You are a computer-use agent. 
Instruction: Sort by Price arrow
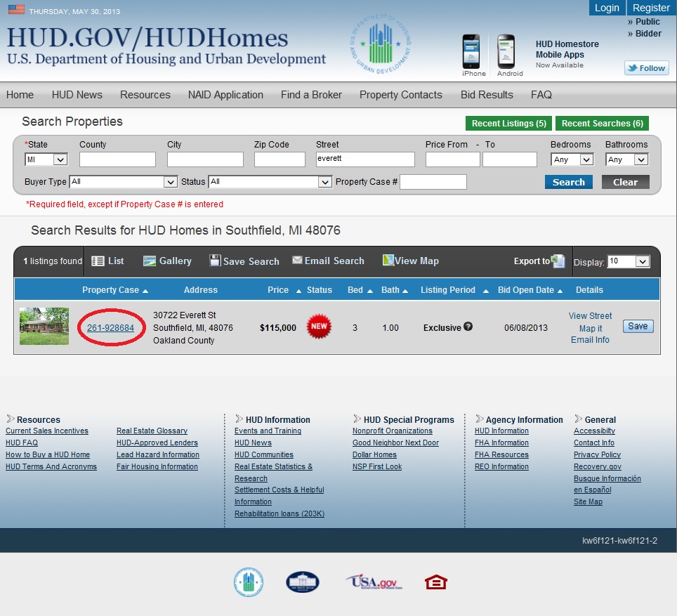[298, 291]
